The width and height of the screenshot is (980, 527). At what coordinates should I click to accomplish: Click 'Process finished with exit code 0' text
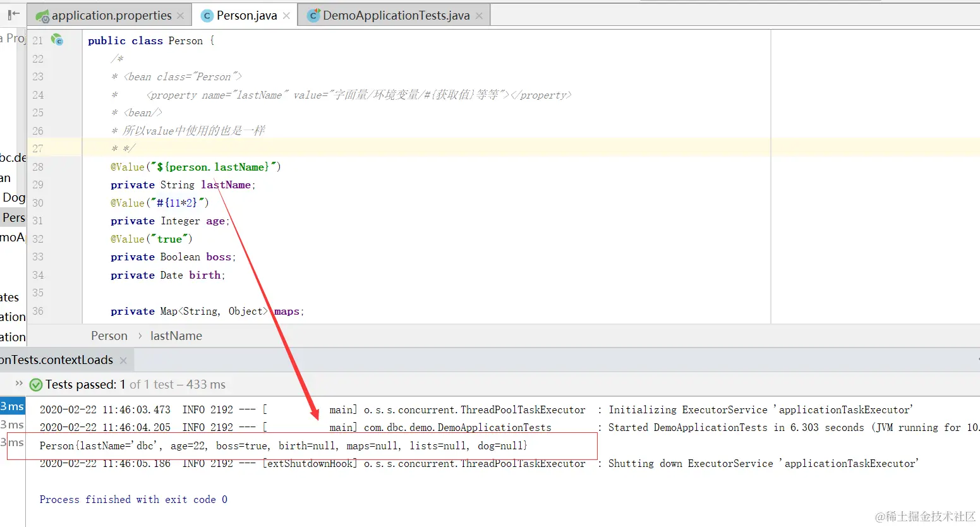(x=133, y=499)
